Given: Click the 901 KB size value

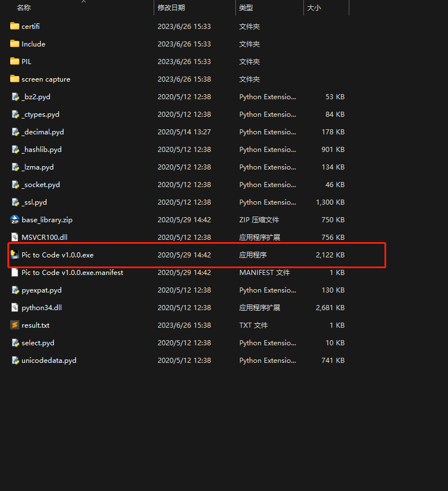Looking at the screenshot, I should pyautogui.click(x=333, y=149).
